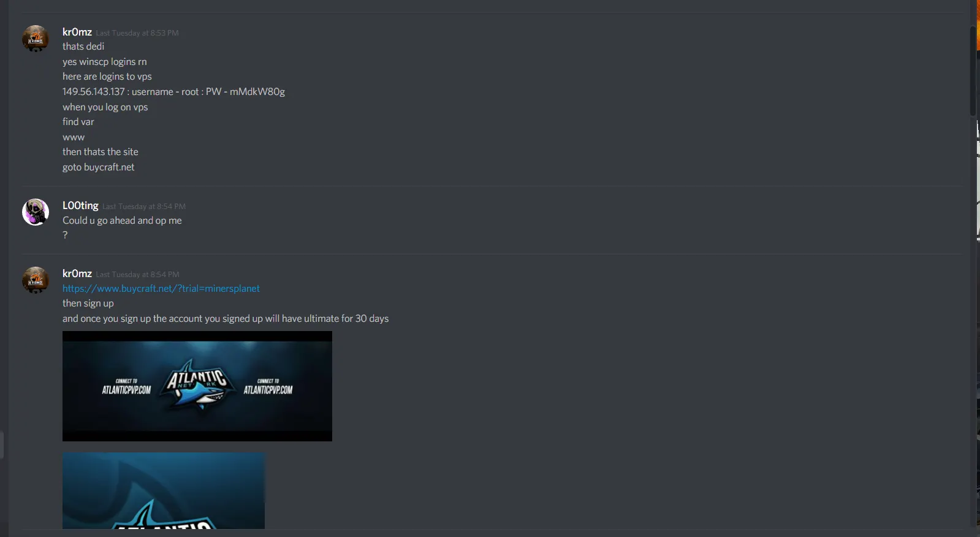
Task: Click the "Last Tuesday at 8:53 PM" timestamp
Action: (137, 33)
